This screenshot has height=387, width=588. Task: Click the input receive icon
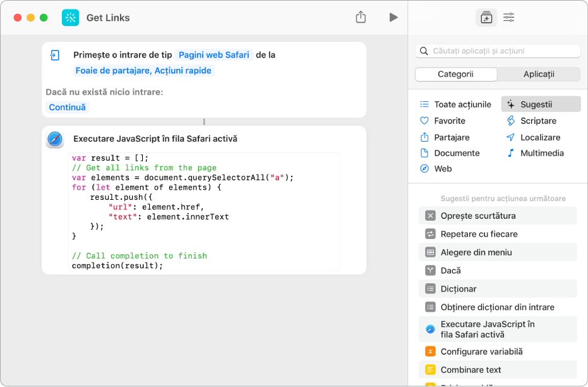point(55,55)
